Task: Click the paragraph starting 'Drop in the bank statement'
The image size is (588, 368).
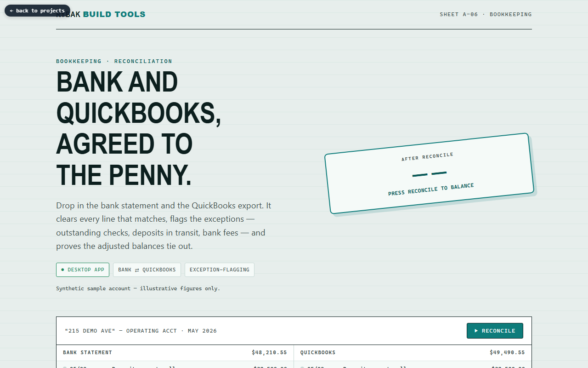Action: (x=164, y=226)
